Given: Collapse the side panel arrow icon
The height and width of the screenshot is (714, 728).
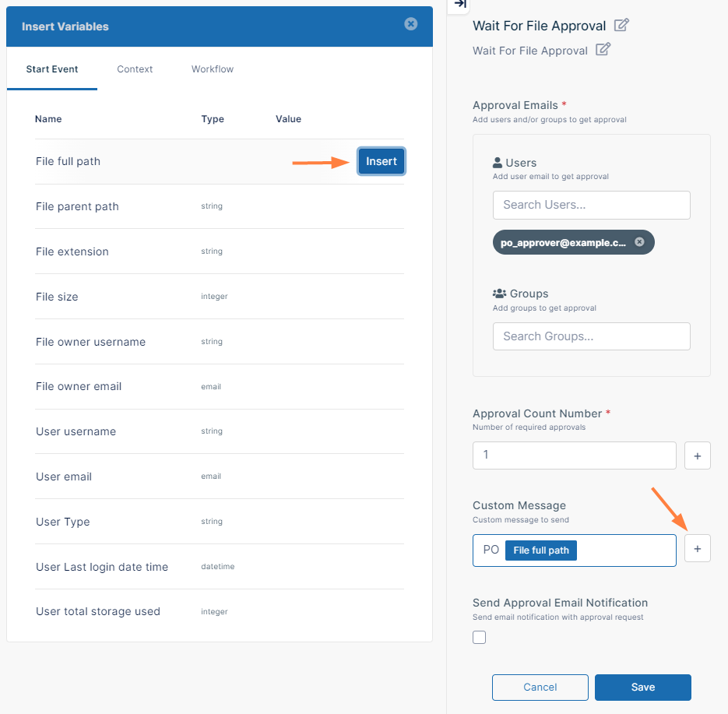Looking at the screenshot, I should coord(459,5).
